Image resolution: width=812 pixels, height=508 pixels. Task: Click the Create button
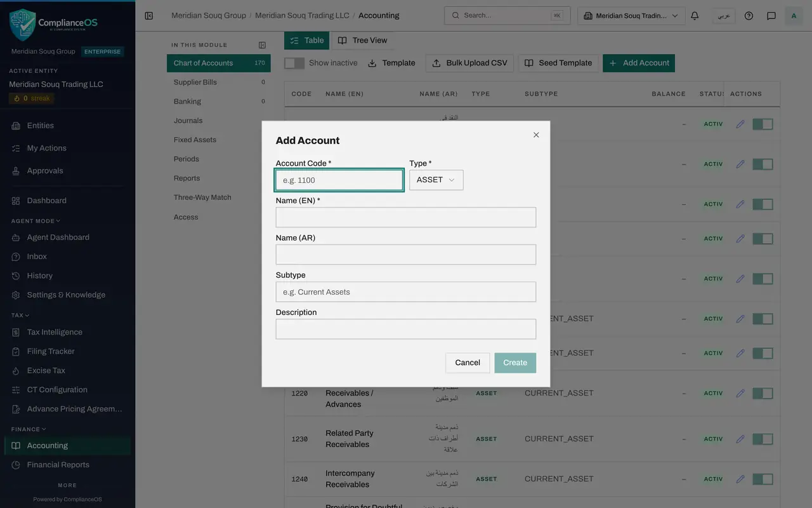pos(515,363)
